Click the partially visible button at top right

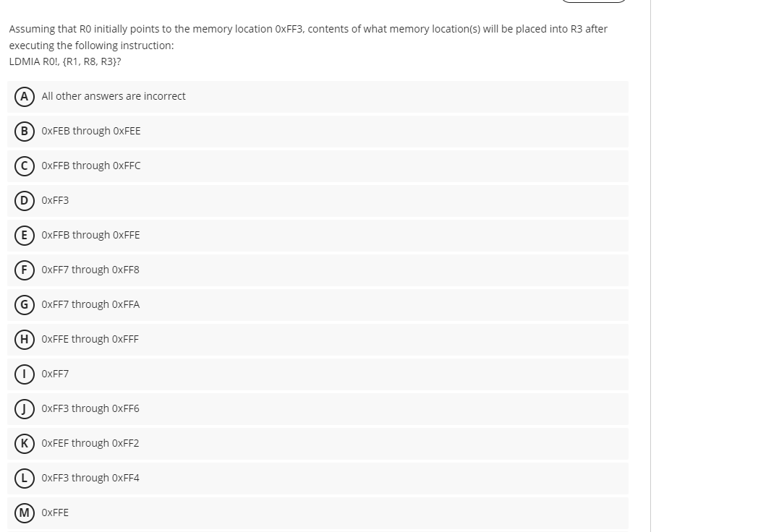pos(595,1)
